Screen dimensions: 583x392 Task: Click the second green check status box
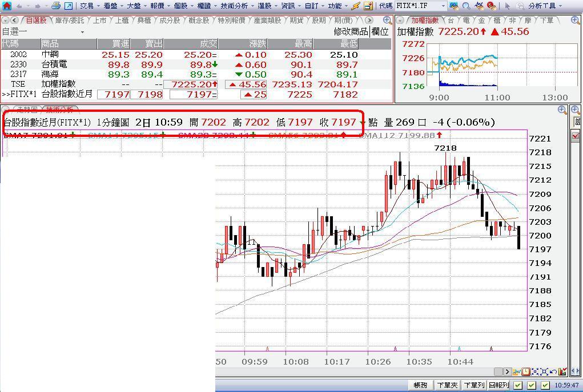532,385
